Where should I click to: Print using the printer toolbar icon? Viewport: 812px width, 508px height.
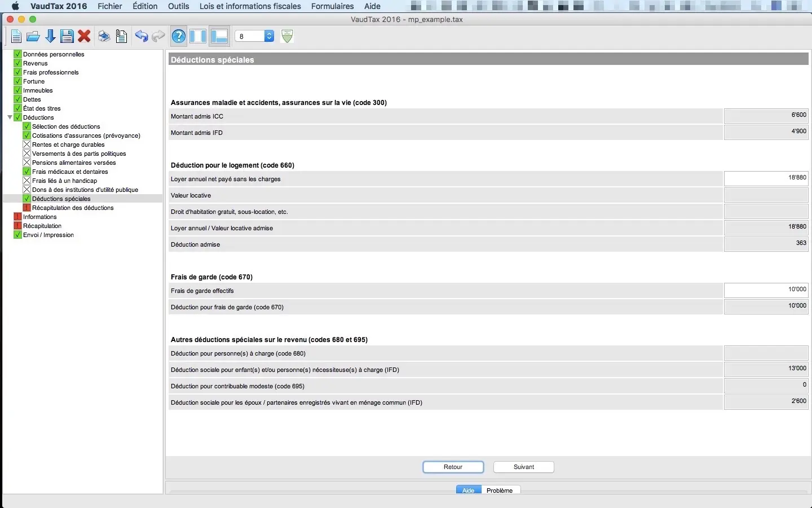[104, 37]
